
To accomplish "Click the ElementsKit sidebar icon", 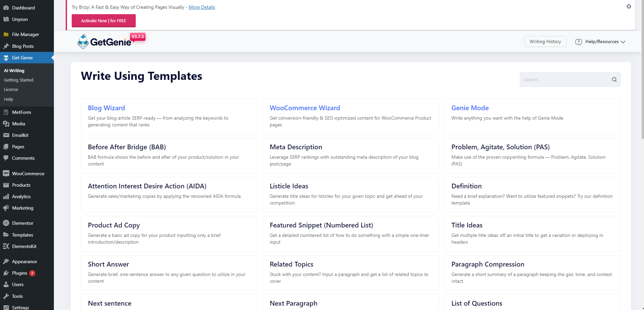I will point(6,246).
